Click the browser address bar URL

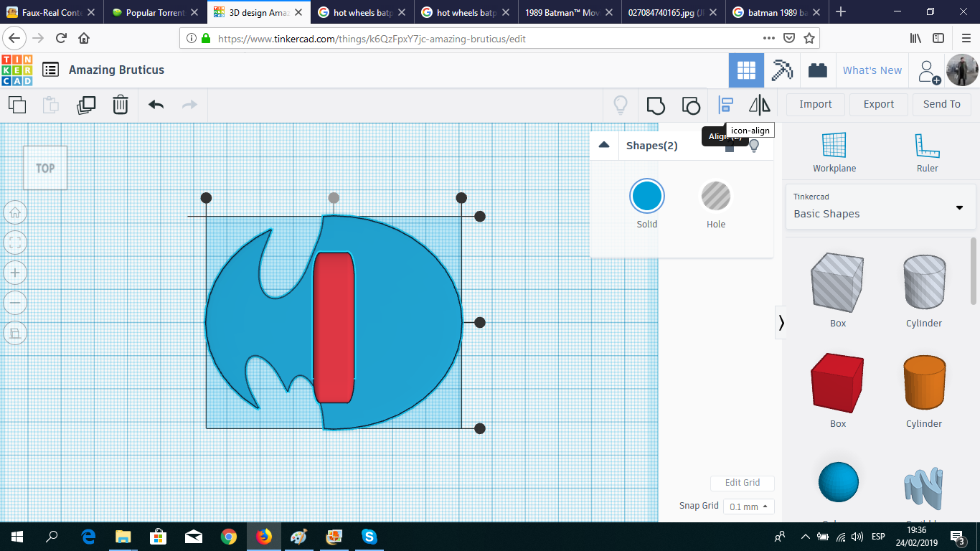[372, 39]
